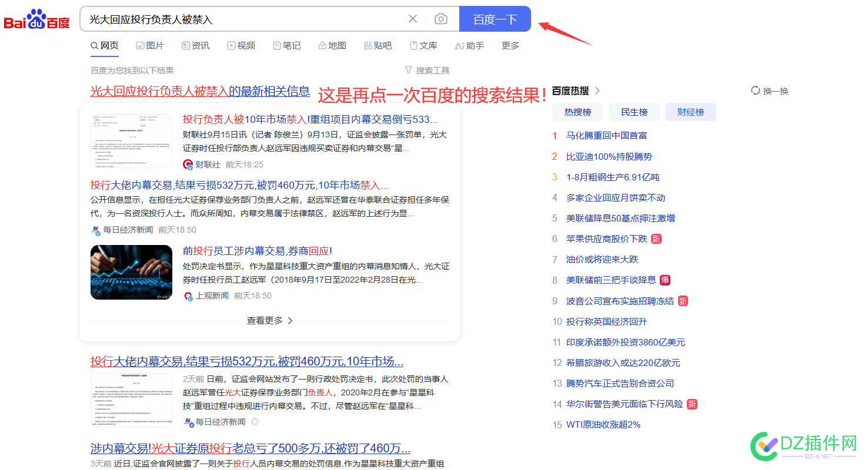The image size is (868, 470).
Task: Select the 网页 tab
Action: pyautogui.click(x=105, y=45)
